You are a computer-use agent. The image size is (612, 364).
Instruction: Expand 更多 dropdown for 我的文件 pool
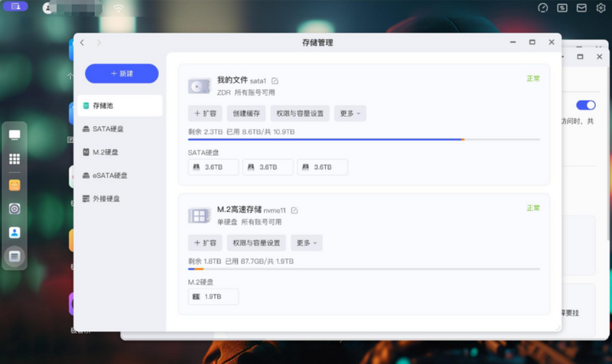tap(350, 113)
